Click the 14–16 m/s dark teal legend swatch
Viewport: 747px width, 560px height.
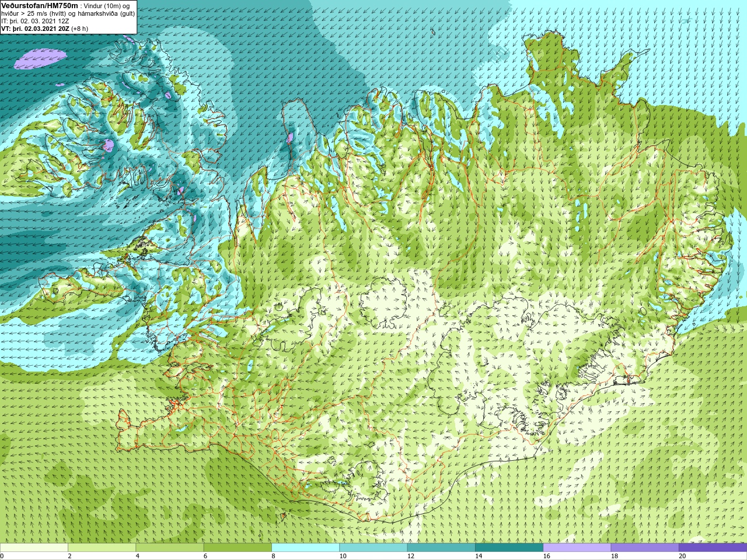(x=509, y=548)
